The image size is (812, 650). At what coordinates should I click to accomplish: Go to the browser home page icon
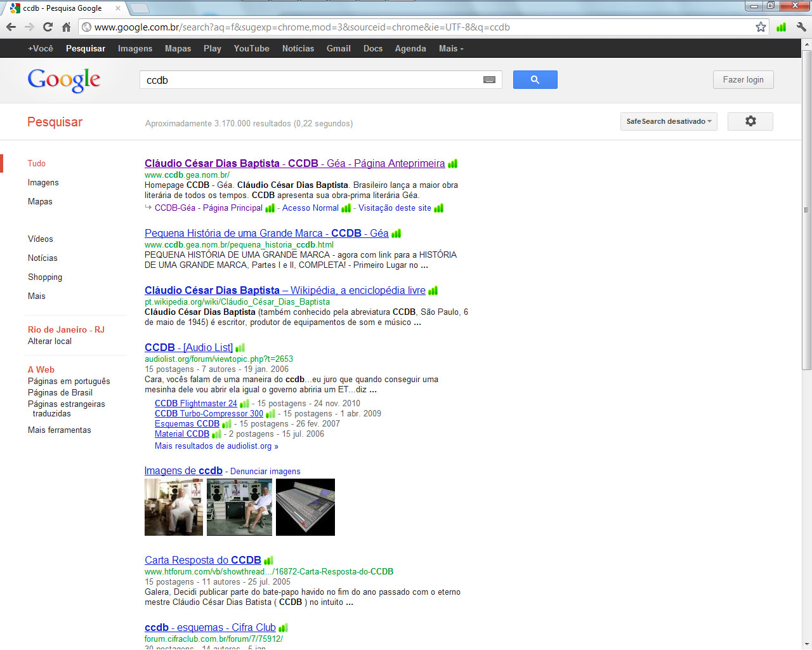(66, 27)
